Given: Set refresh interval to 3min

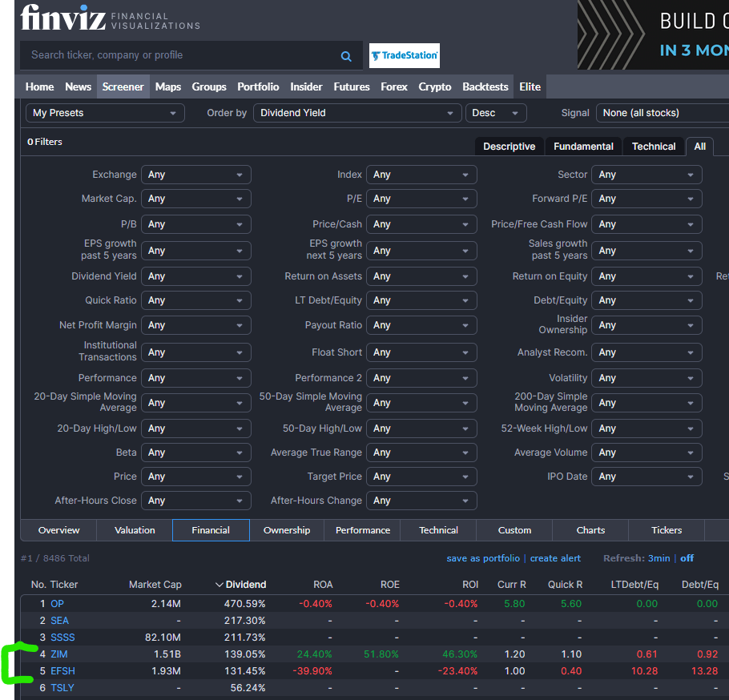Looking at the screenshot, I should click(659, 558).
